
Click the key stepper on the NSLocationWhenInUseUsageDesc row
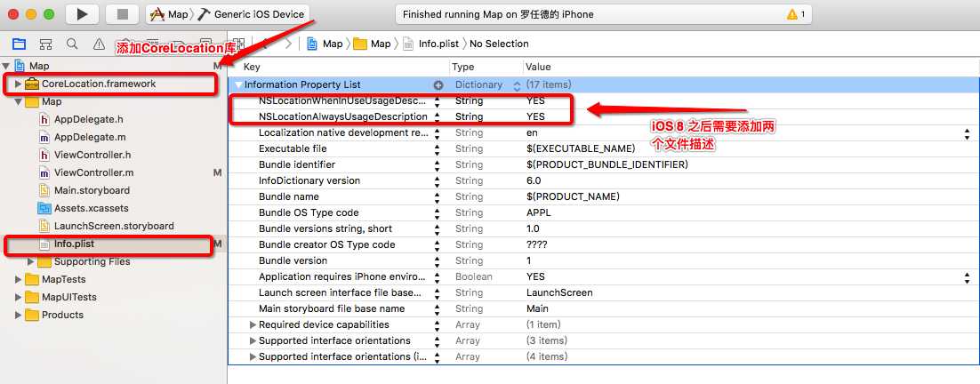[438, 100]
